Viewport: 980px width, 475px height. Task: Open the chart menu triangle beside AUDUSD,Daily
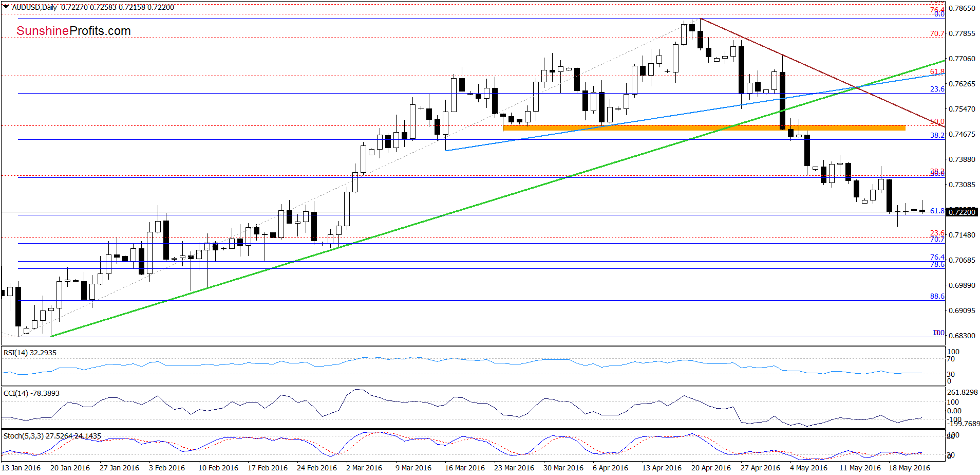[6, 7]
